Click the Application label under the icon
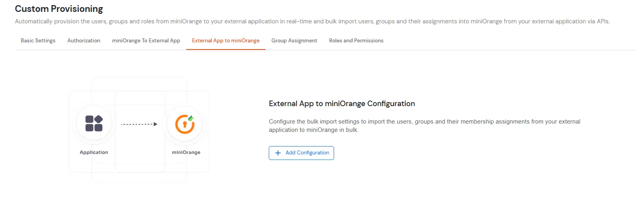644x198 pixels. (94, 152)
